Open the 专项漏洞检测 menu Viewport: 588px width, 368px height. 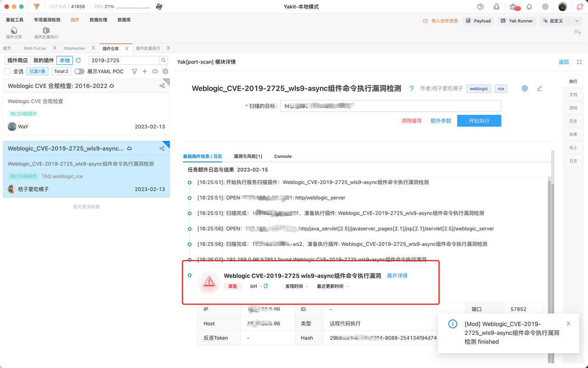pyautogui.click(x=47, y=20)
